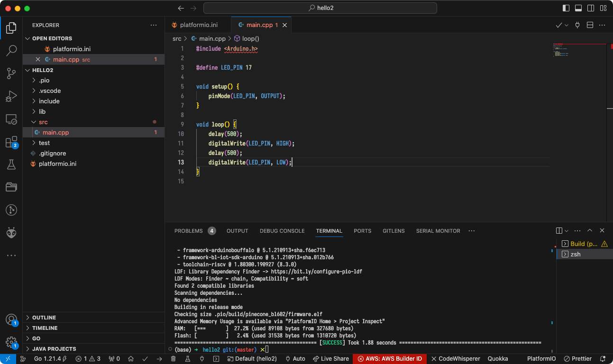Open remote window button in status bar

click(8, 359)
